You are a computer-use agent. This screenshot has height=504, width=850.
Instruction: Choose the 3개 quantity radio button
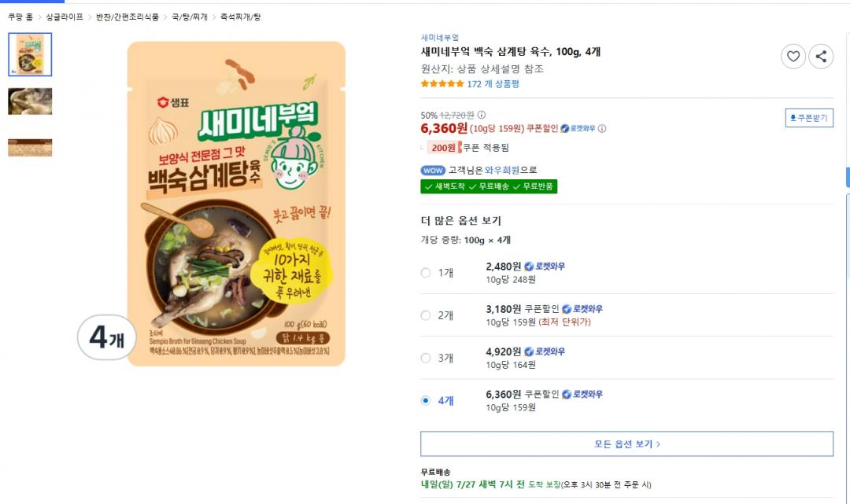tap(426, 358)
